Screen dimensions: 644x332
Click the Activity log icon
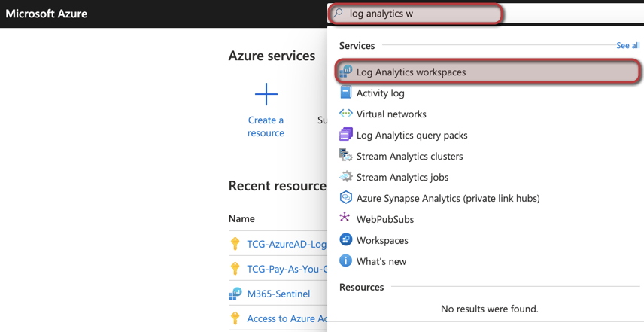(x=346, y=93)
